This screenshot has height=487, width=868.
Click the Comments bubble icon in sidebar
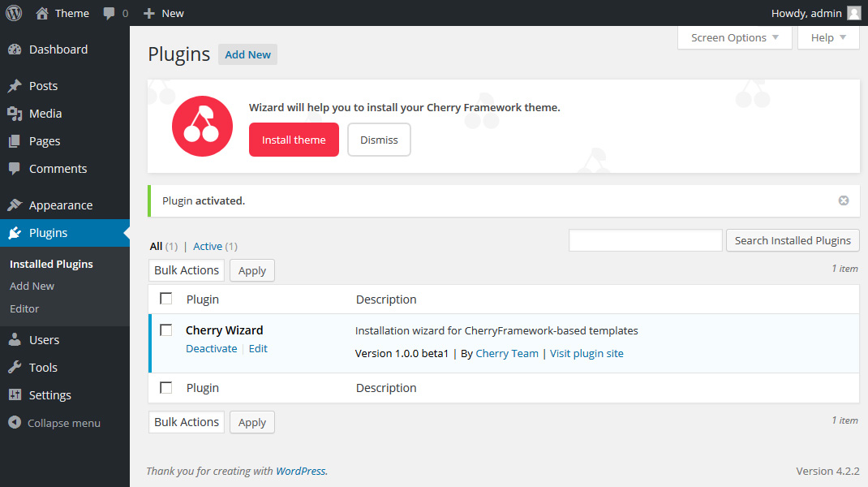15,169
